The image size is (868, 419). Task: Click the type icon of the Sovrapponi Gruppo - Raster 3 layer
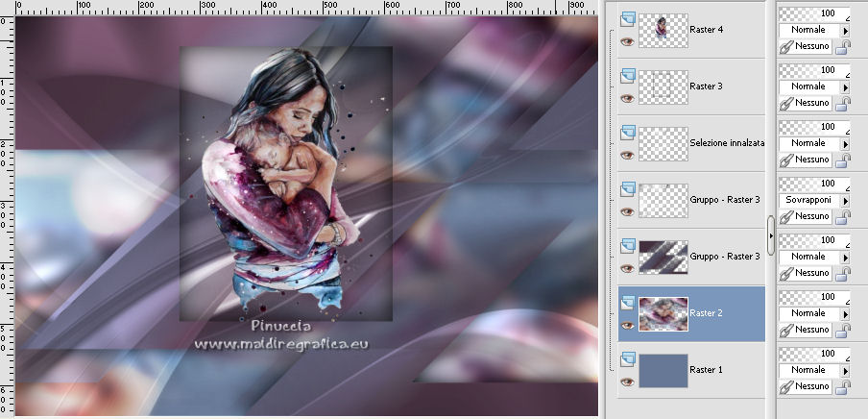pyautogui.click(x=627, y=189)
